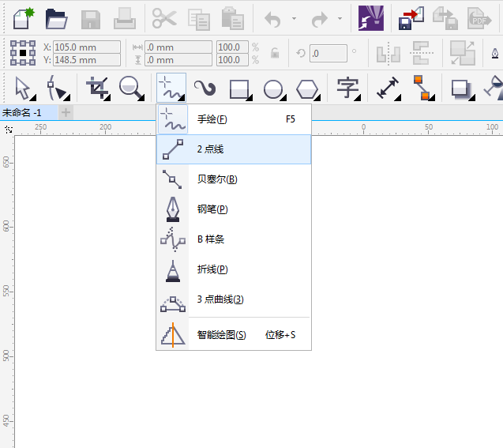Click the Import icon
This screenshot has height=448, width=503.
click(411, 19)
